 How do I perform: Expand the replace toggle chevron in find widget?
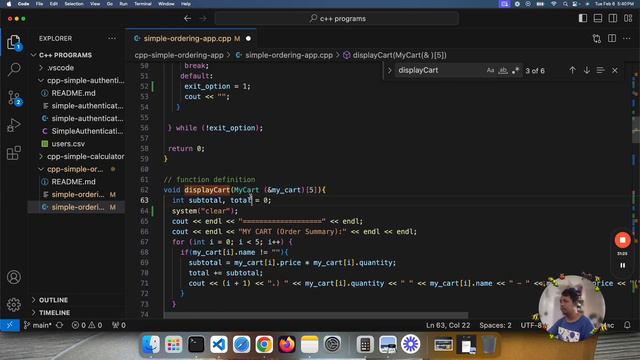389,70
